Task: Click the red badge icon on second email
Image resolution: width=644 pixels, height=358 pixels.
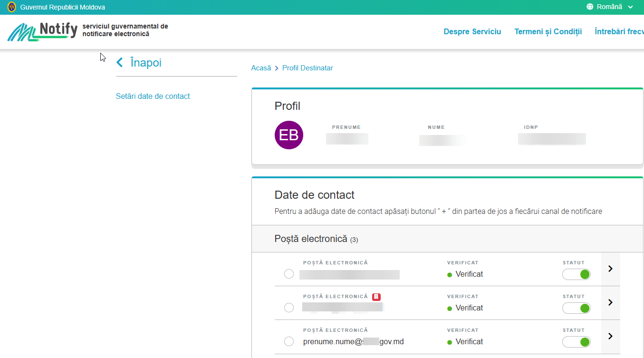Action: pyautogui.click(x=376, y=297)
